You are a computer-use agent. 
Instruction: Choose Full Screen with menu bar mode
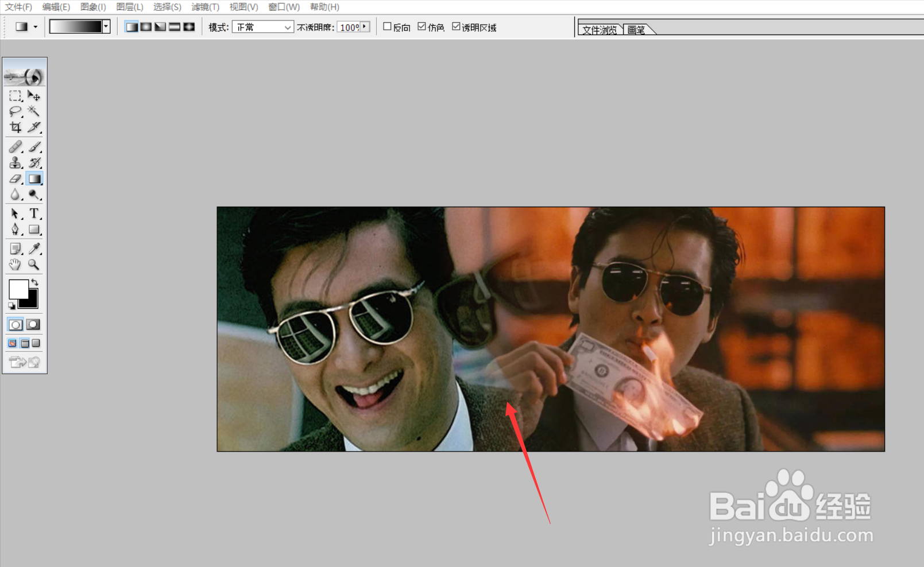[x=25, y=343]
